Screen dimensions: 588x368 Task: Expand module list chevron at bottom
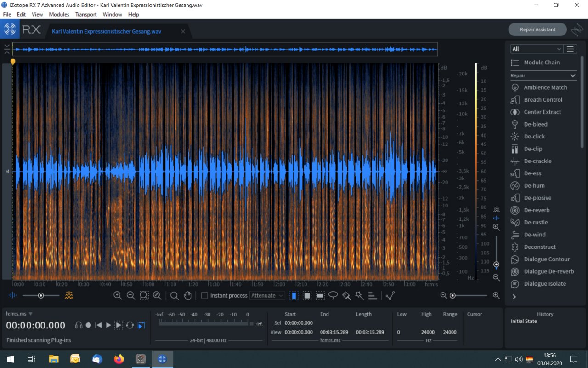pyautogui.click(x=514, y=297)
